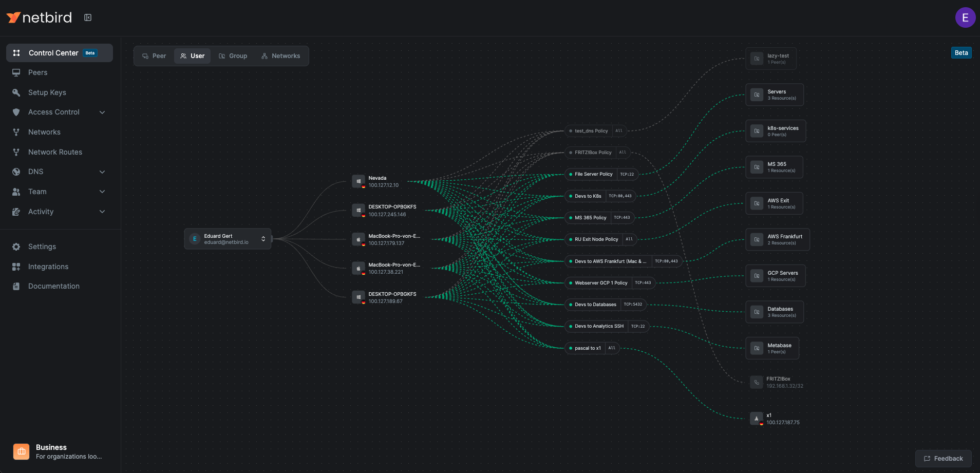Open Integrations from the sidebar
Image resolution: width=980 pixels, height=473 pixels.
point(48,267)
